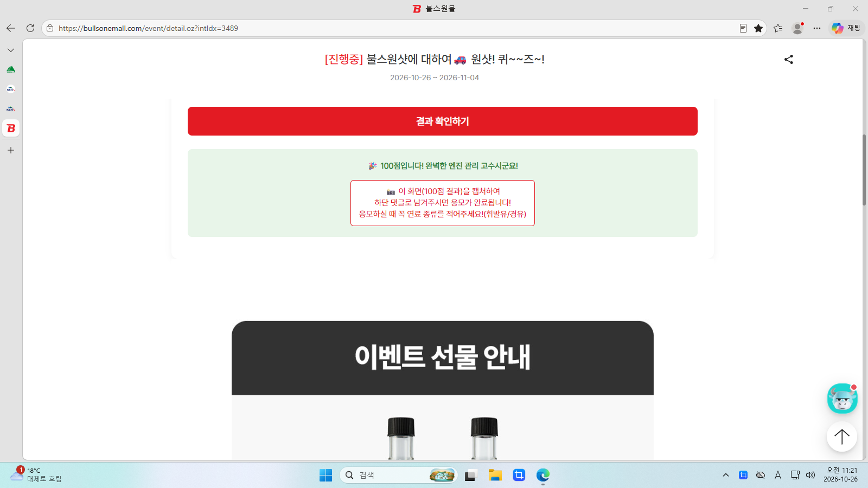The image size is (868, 488).
Task: Open File Explorer from taskbar
Action: pyautogui.click(x=495, y=476)
